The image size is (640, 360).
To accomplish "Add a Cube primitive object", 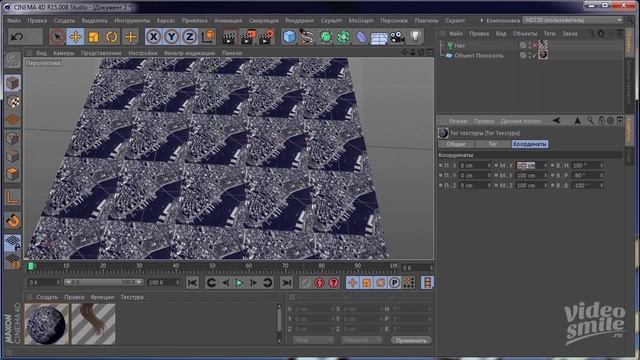I will coord(289,37).
